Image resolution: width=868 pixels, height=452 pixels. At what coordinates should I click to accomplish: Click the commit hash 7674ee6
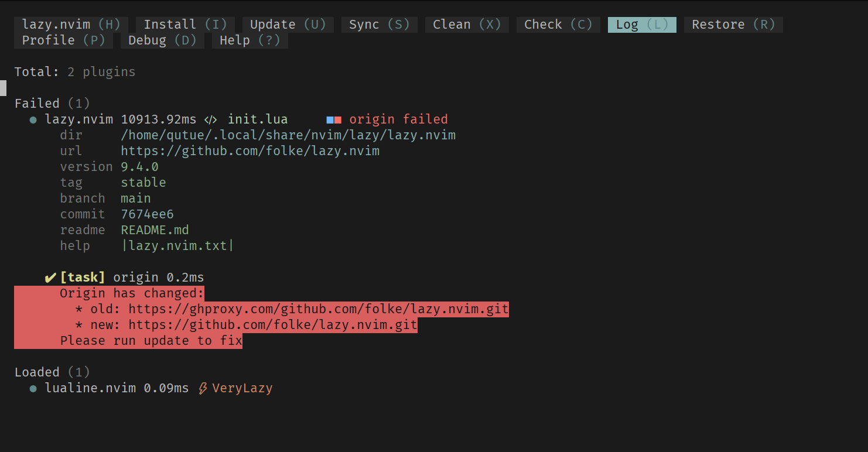pos(147,214)
